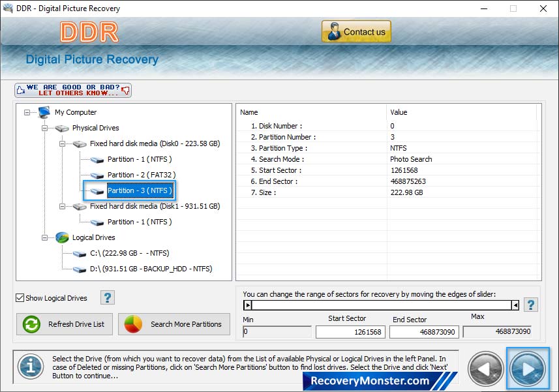This screenshot has height=392, width=559.
Task: Click We Are Good Or Bad feedback banner
Action: click(x=73, y=90)
